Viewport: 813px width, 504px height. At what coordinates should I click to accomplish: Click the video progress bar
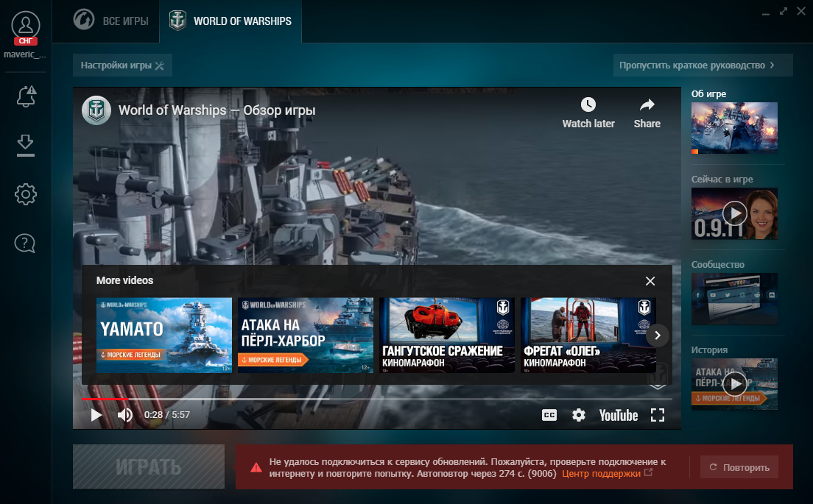(x=377, y=400)
